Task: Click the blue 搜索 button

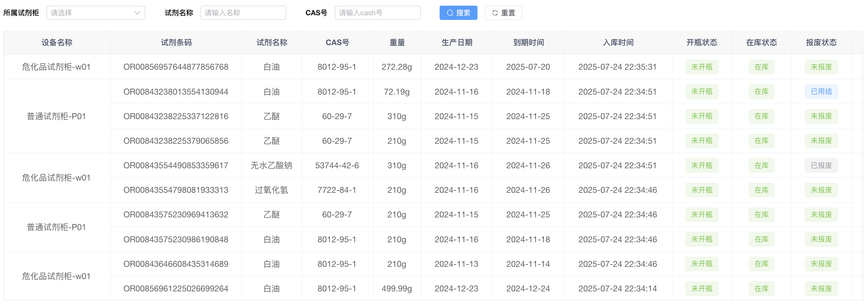Action: pyautogui.click(x=458, y=13)
